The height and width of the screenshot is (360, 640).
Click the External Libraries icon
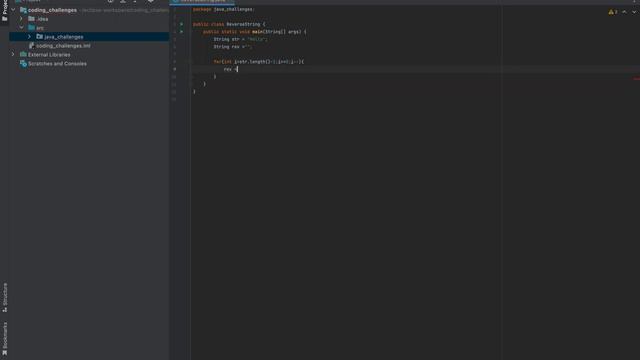pos(23,54)
